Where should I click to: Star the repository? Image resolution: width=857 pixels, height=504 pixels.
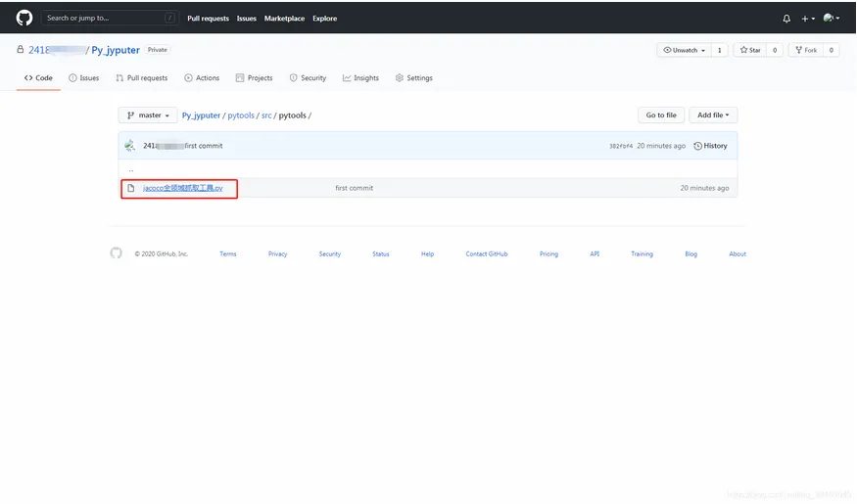[x=750, y=50]
